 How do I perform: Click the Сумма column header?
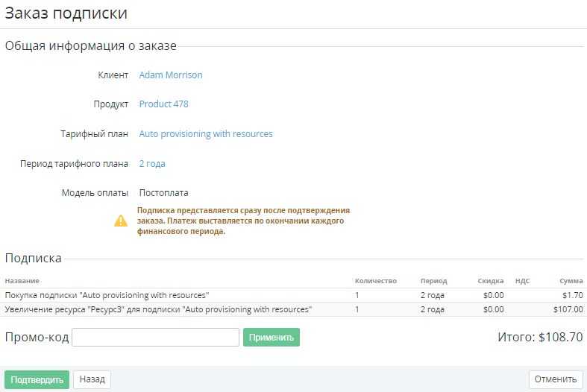(x=571, y=281)
